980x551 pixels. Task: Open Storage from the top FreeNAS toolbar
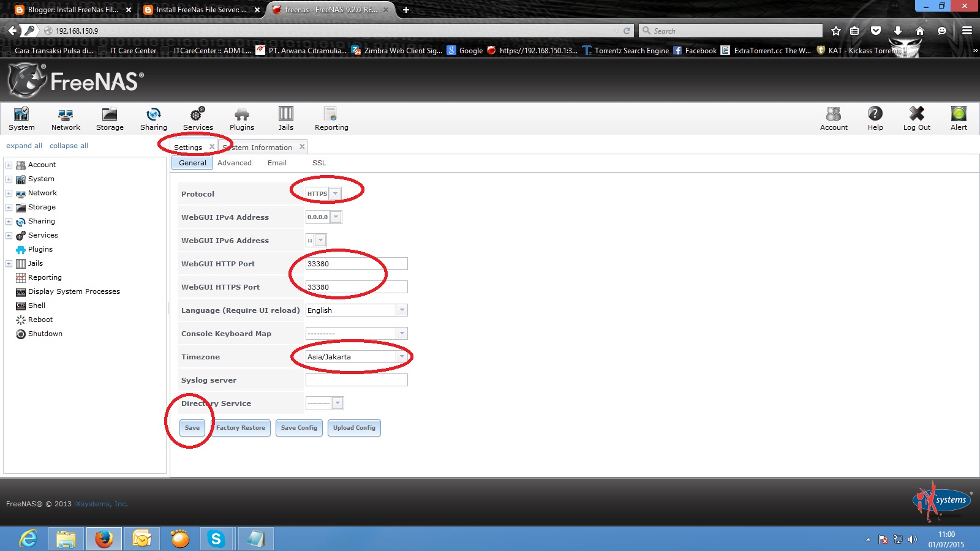click(x=110, y=119)
